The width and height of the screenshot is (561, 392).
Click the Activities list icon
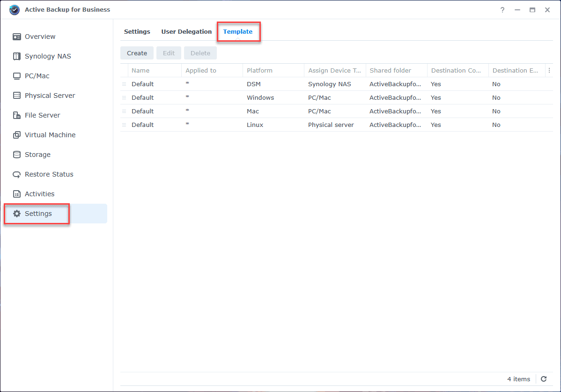coord(17,194)
